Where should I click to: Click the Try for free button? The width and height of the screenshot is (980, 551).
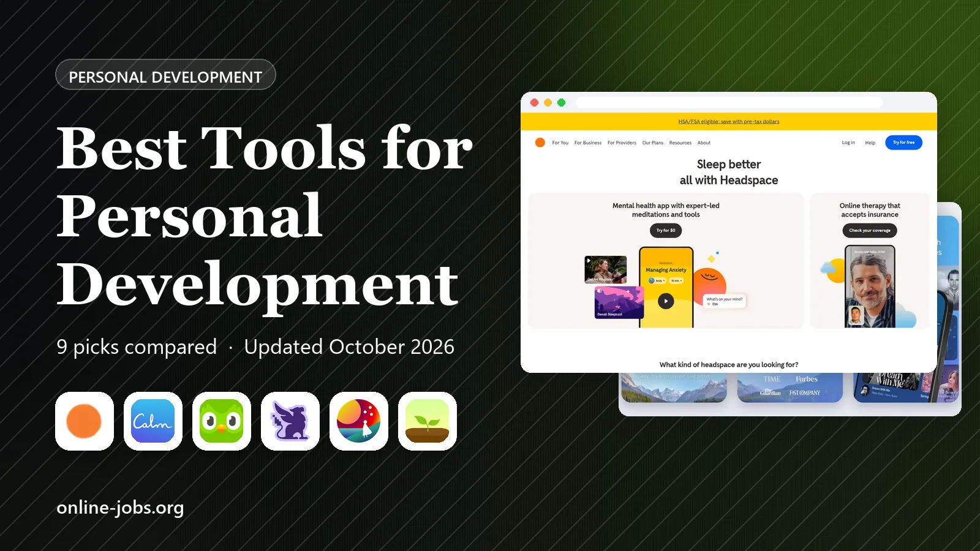pos(903,143)
